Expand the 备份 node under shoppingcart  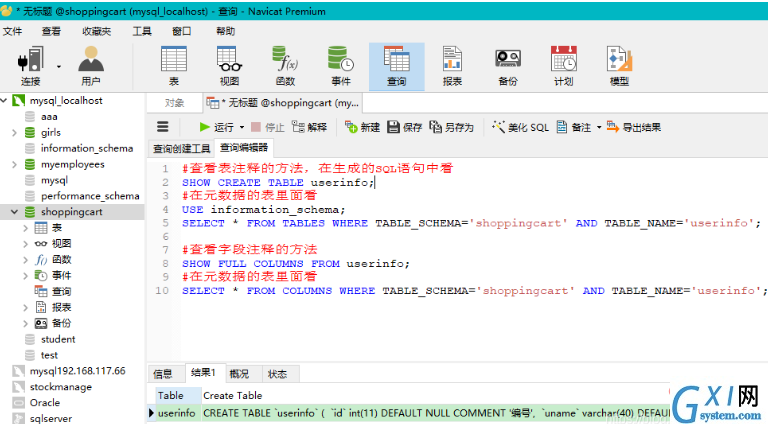coord(25,324)
